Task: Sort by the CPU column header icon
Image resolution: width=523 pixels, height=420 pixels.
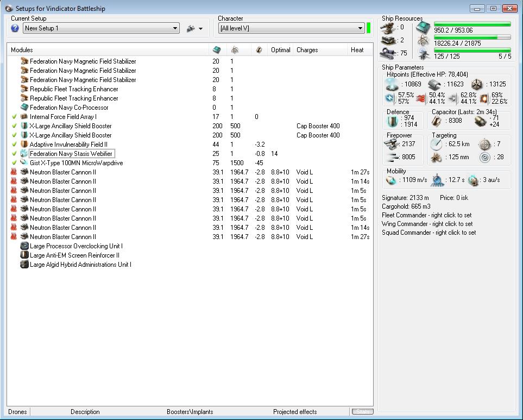Action: [217, 50]
